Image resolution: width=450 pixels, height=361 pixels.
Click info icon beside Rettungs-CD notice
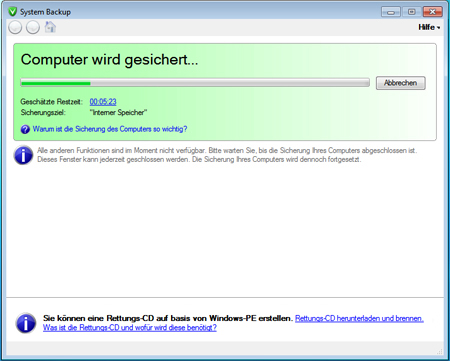tap(26, 323)
